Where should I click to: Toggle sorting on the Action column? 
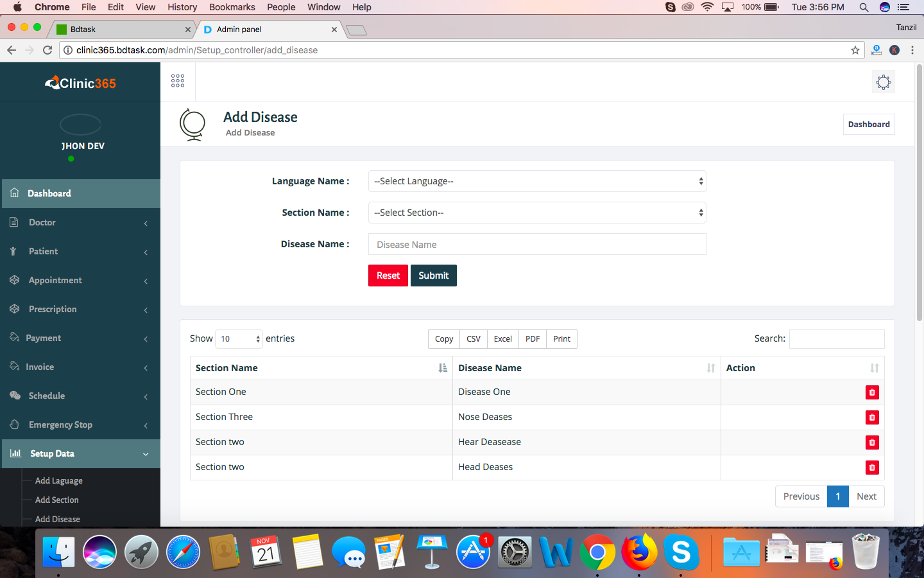802,368
